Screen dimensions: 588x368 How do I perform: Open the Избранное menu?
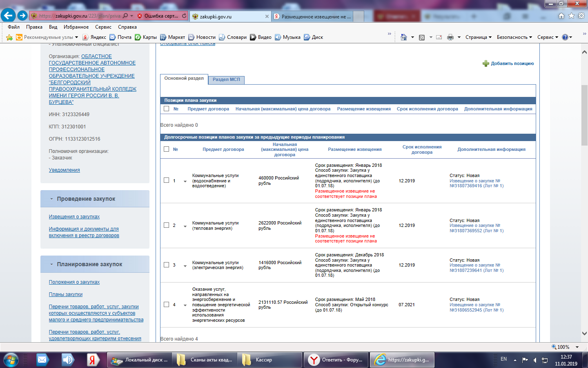tap(76, 27)
